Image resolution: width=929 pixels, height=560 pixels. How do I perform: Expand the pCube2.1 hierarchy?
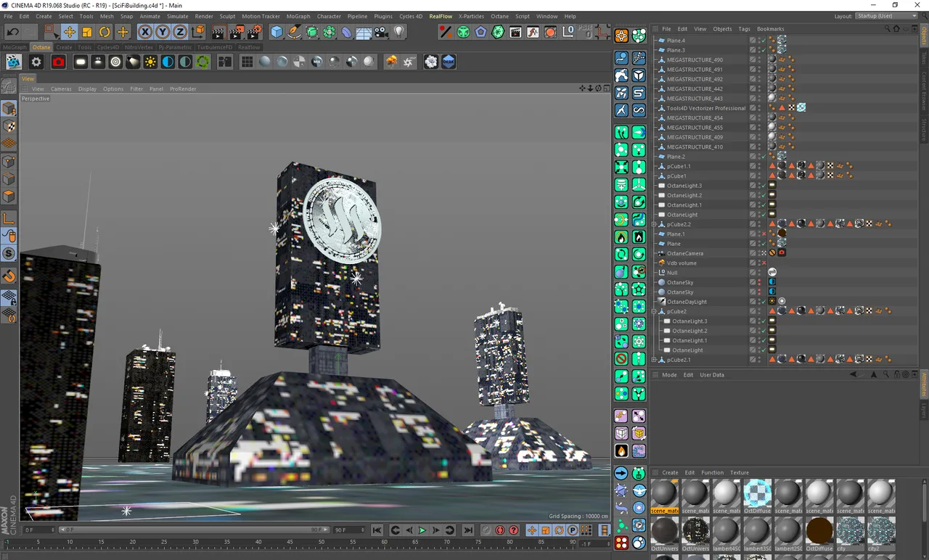[x=654, y=360]
